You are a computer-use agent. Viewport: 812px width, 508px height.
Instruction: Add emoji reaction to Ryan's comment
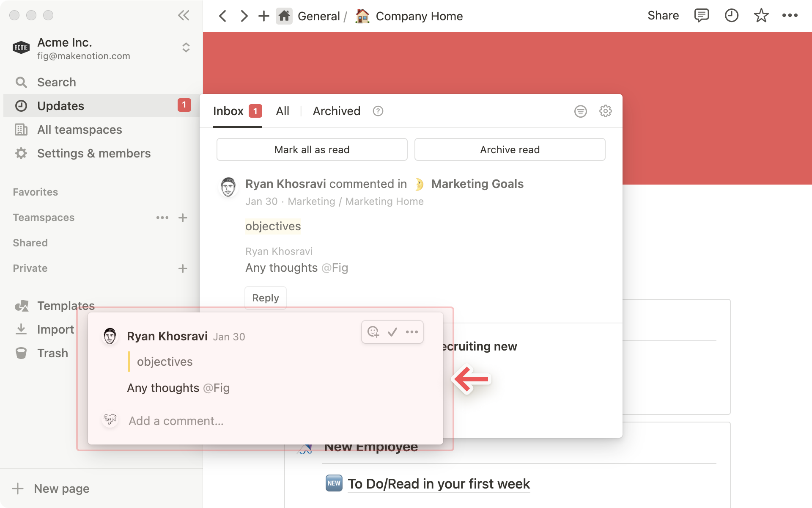click(x=373, y=332)
